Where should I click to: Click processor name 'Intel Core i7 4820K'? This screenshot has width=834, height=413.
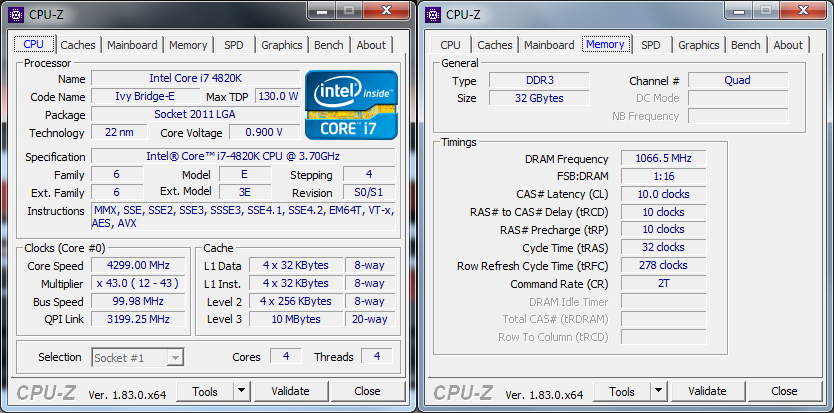pos(196,78)
